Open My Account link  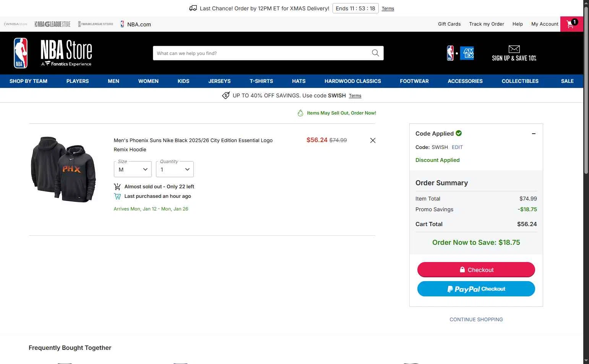coord(545,24)
